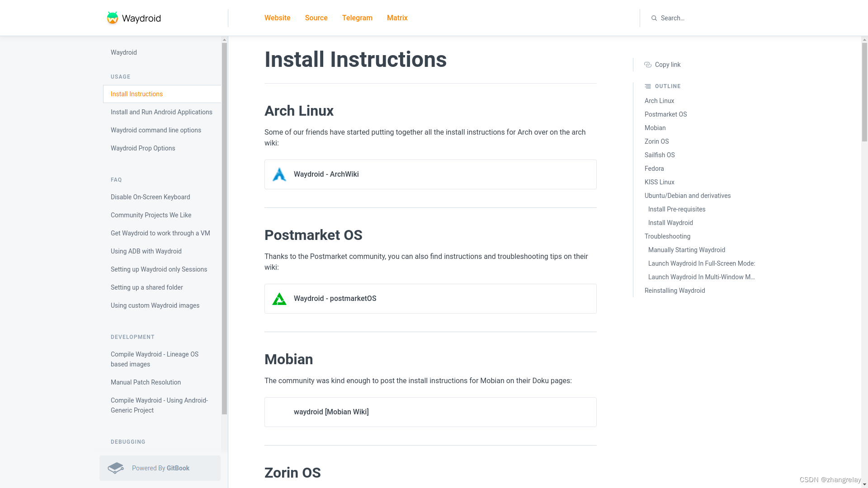Open the Matrix header link
Viewport: 868px width, 488px height.
point(397,18)
